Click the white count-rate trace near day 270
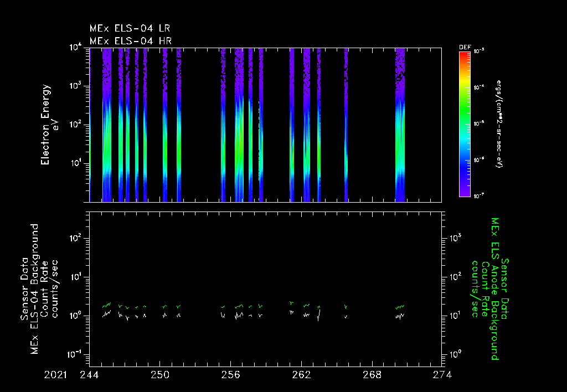The image size is (567, 392). [400, 316]
